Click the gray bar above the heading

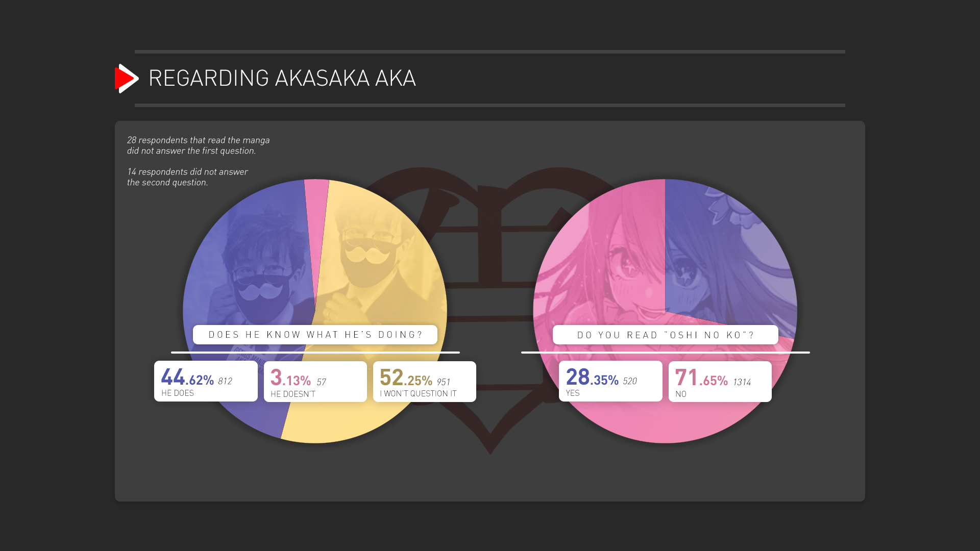click(x=490, y=52)
